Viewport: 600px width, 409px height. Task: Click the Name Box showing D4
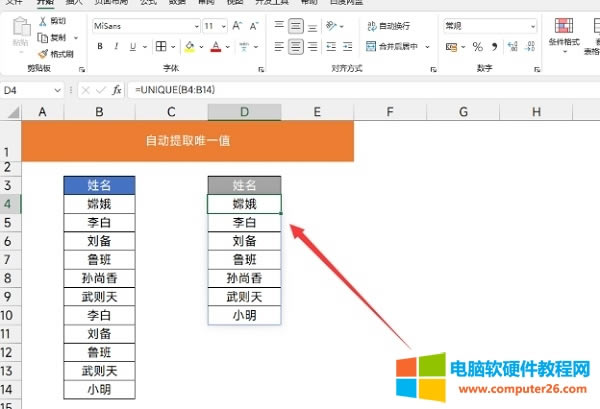pyautogui.click(x=30, y=90)
